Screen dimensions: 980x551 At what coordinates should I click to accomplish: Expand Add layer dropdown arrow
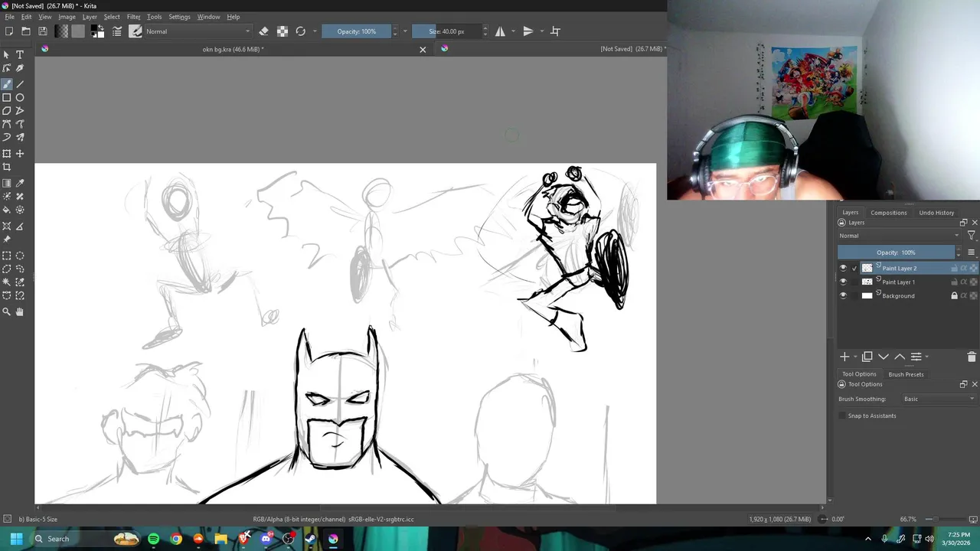click(855, 357)
